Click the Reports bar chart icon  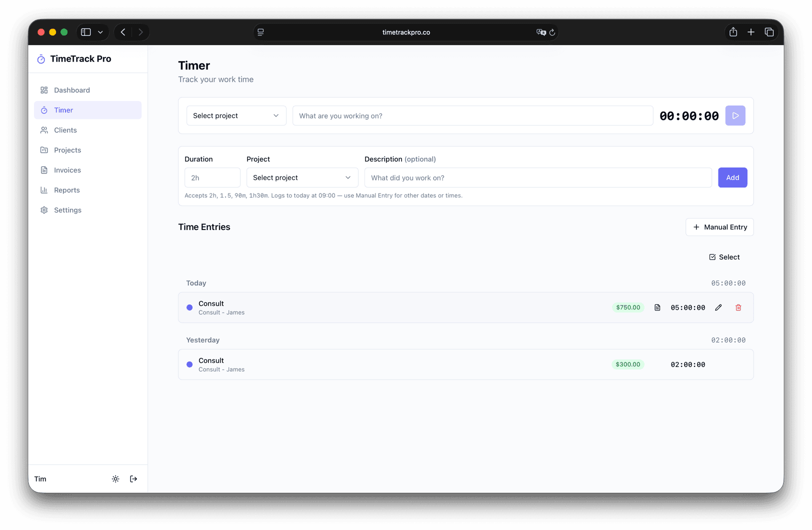[x=44, y=190]
